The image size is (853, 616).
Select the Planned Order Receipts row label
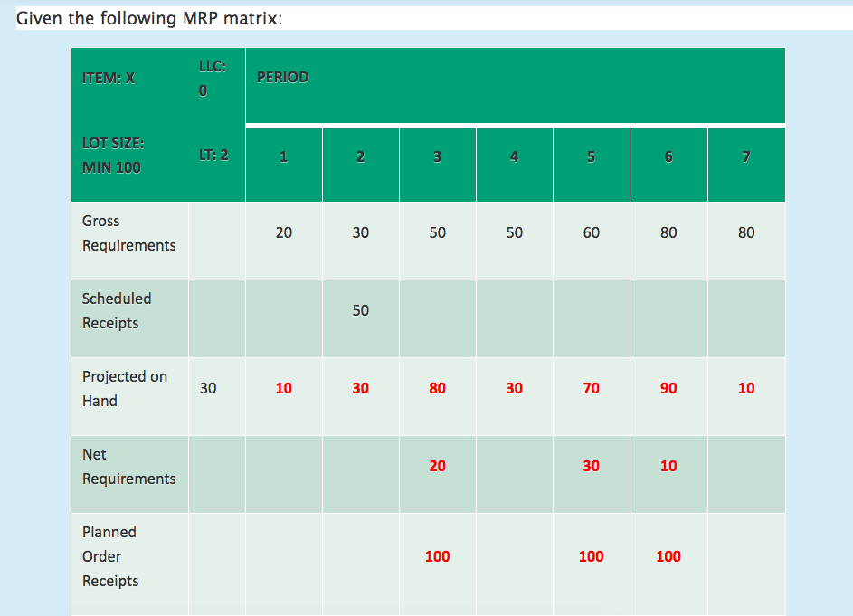109,556
